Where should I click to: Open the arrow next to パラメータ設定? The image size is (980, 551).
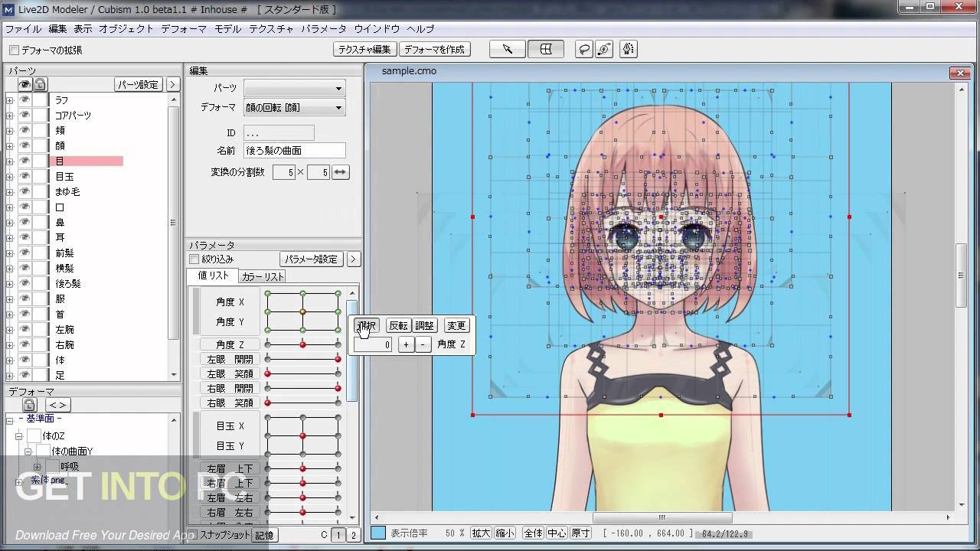click(354, 259)
